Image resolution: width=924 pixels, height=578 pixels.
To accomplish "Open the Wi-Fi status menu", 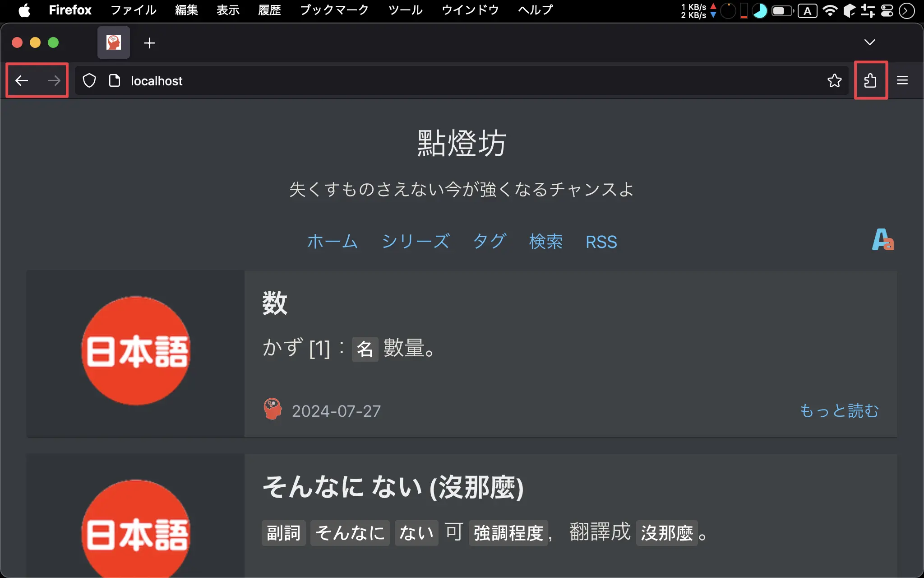I will (830, 11).
